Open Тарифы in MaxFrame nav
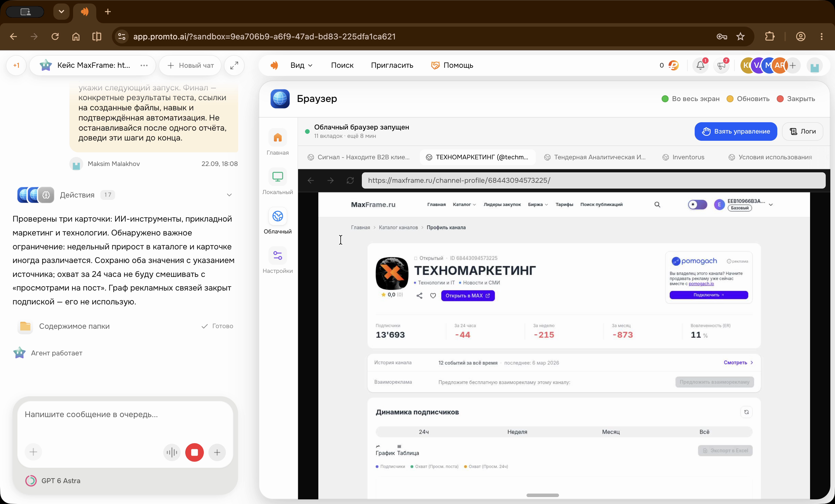Screen dimensions: 835x504 (x=564, y=204)
